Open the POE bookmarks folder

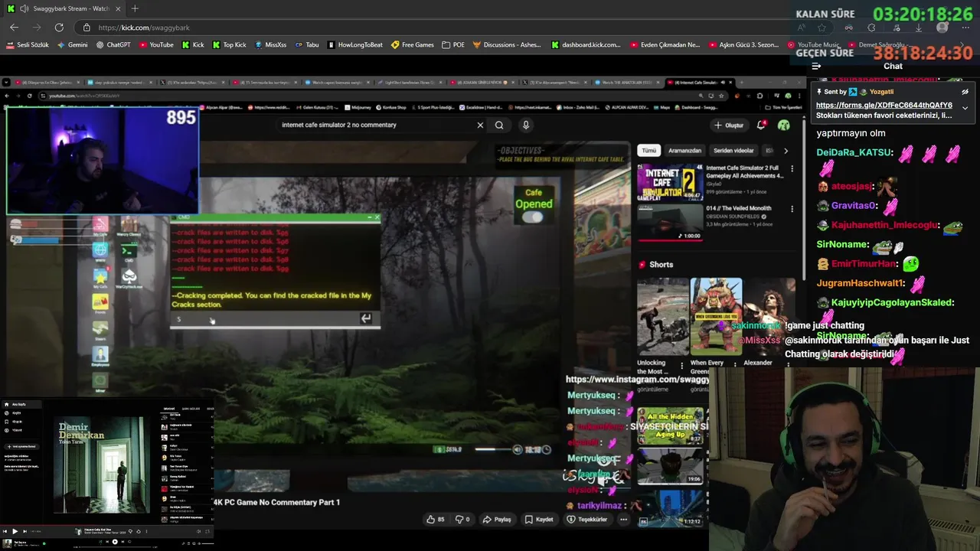pyautogui.click(x=453, y=45)
